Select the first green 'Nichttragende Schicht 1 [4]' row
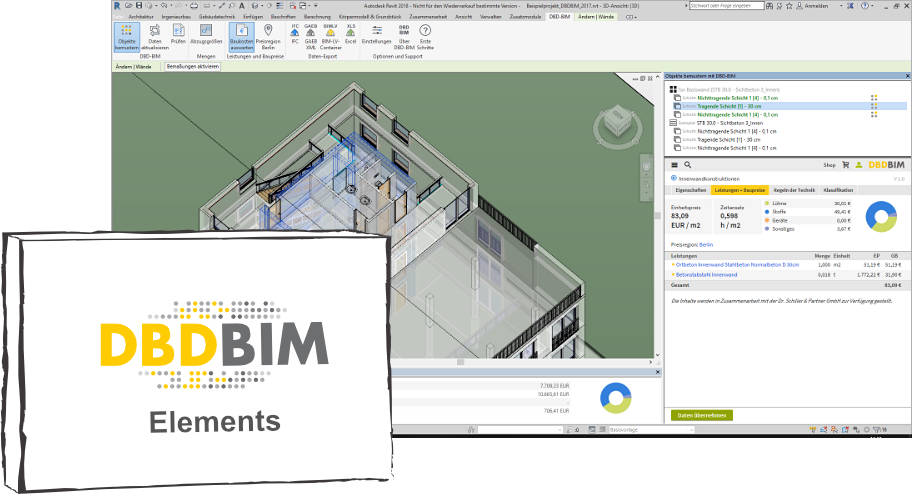 738,98
